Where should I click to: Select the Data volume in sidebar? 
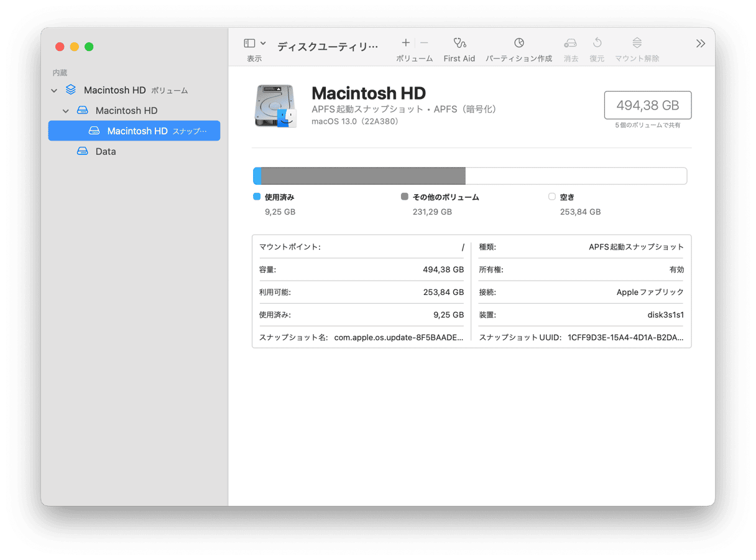106,151
